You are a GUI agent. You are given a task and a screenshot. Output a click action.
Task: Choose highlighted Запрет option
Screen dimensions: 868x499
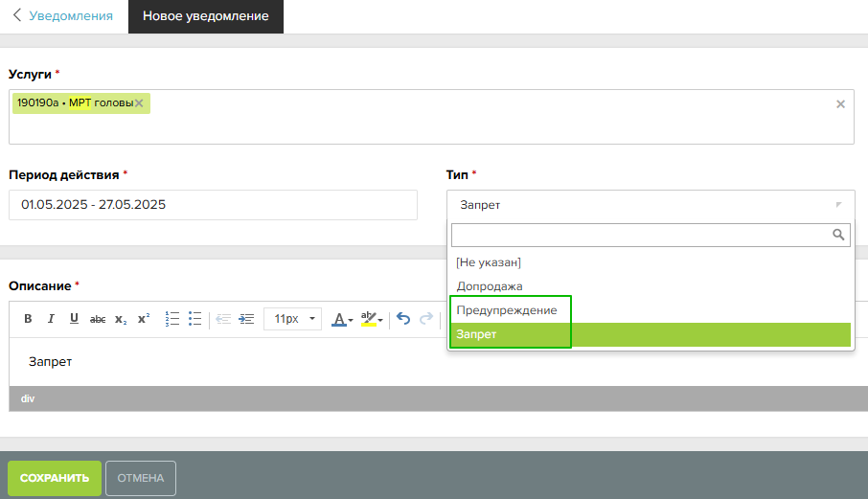[x=651, y=334]
